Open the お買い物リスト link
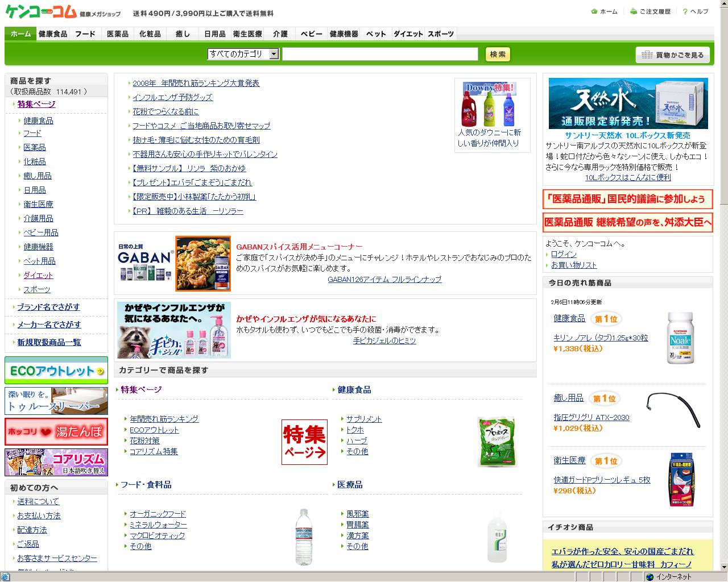 [574, 265]
